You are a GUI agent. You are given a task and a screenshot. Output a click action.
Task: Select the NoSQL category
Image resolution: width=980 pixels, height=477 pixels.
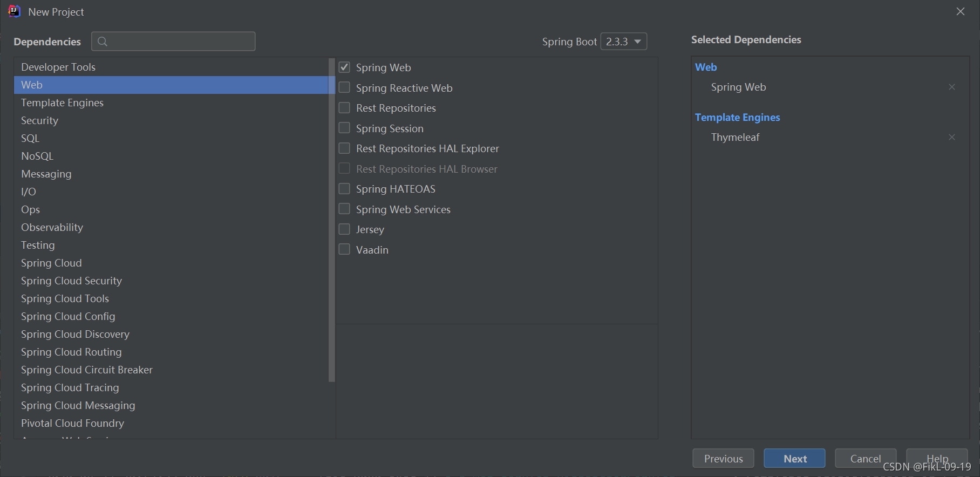[171, 156]
